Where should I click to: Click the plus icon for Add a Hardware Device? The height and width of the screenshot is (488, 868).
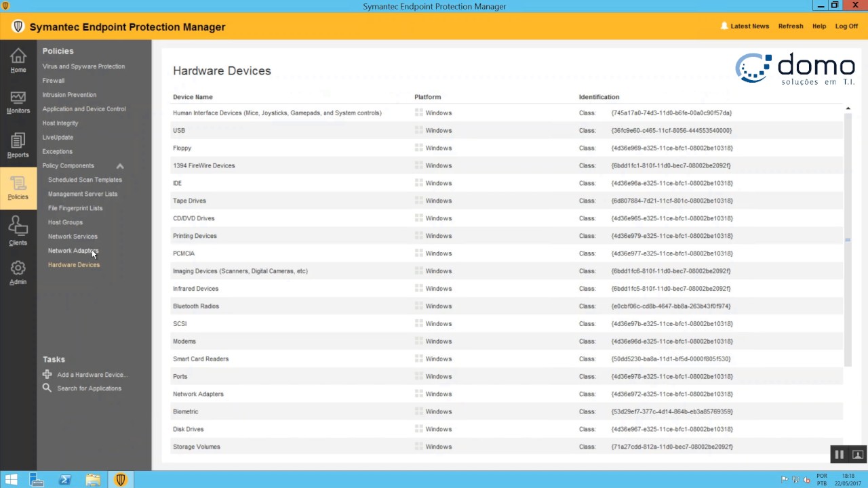[47, 374]
